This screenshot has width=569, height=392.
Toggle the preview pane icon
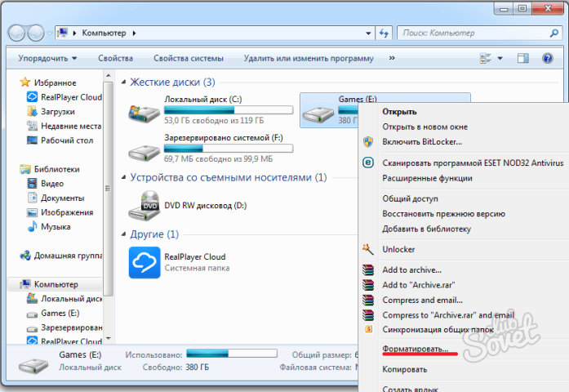click(x=523, y=58)
